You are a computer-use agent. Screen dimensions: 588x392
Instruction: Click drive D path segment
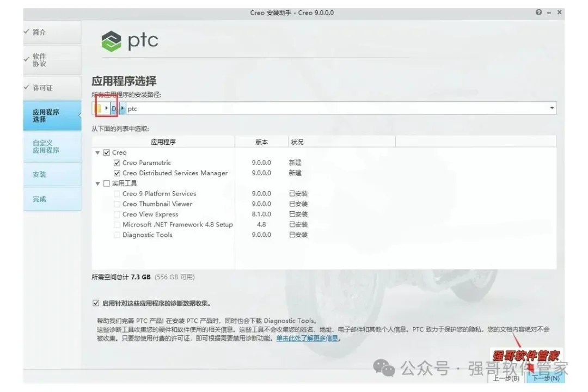(x=114, y=108)
